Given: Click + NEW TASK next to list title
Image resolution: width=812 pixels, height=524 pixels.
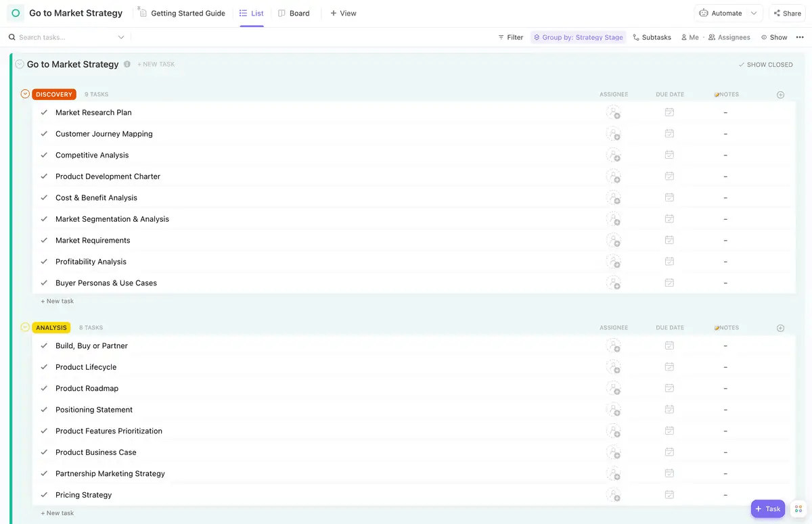Looking at the screenshot, I should click(156, 64).
